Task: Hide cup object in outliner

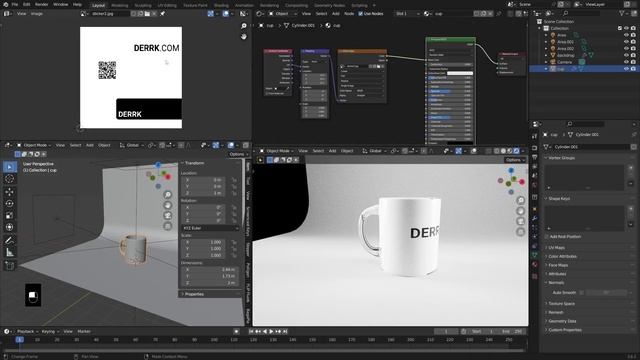Action: 627,69
